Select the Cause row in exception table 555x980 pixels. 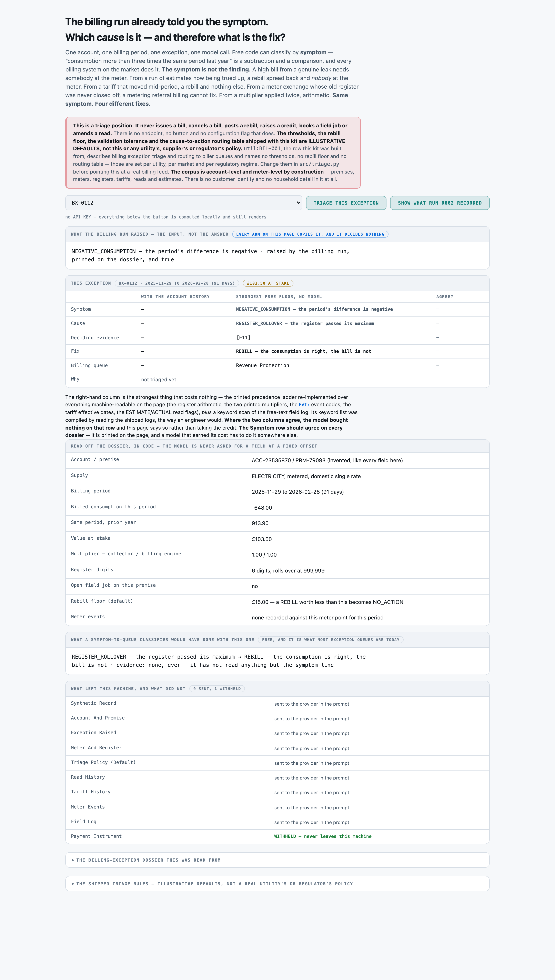(x=277, y=323)
